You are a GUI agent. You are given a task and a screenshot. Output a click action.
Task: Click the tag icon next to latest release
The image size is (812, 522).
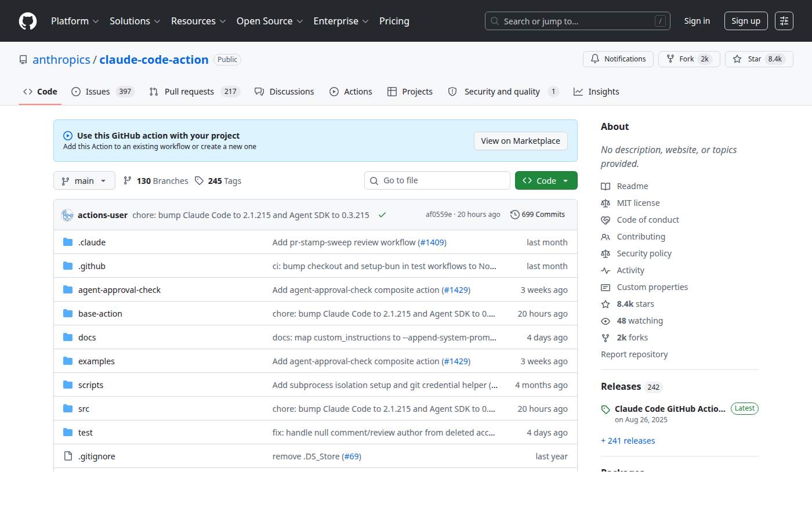coord(606,409)
